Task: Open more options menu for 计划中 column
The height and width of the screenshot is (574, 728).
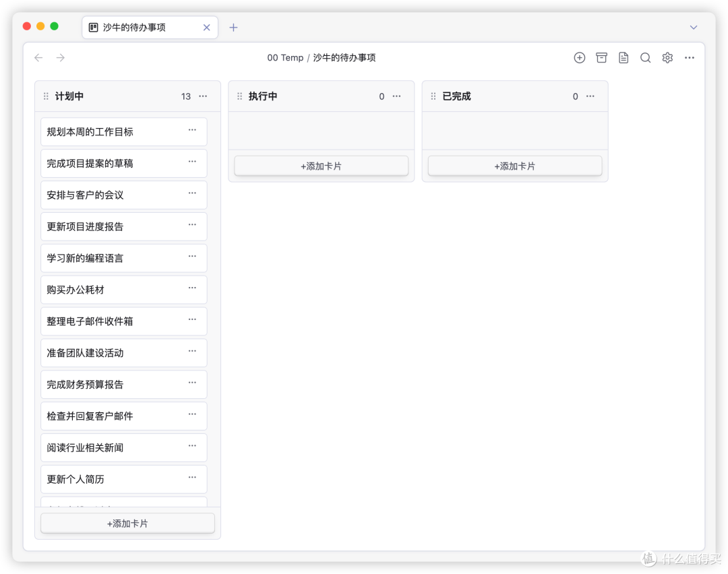Action: coord(203,96)
